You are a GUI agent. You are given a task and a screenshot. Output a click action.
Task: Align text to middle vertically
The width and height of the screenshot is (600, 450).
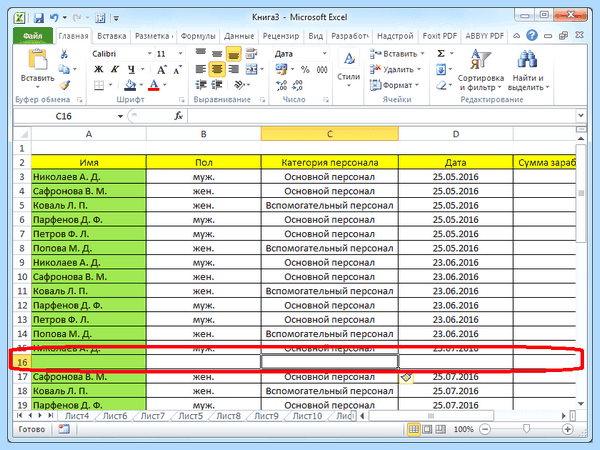(x=217, y=53)
